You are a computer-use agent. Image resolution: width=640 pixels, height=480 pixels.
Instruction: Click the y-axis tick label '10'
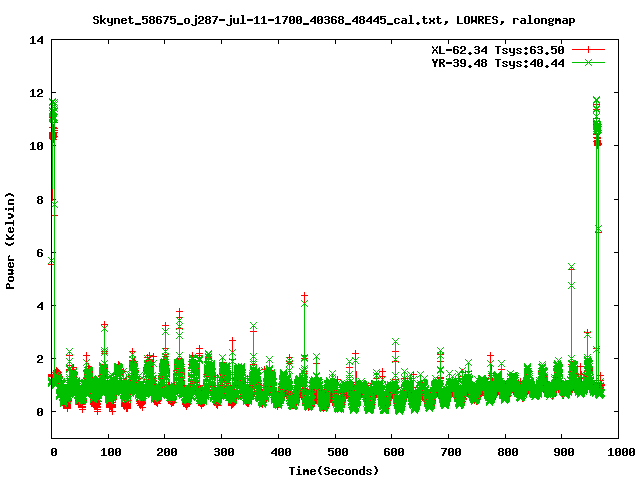click(x=37, y=146)
